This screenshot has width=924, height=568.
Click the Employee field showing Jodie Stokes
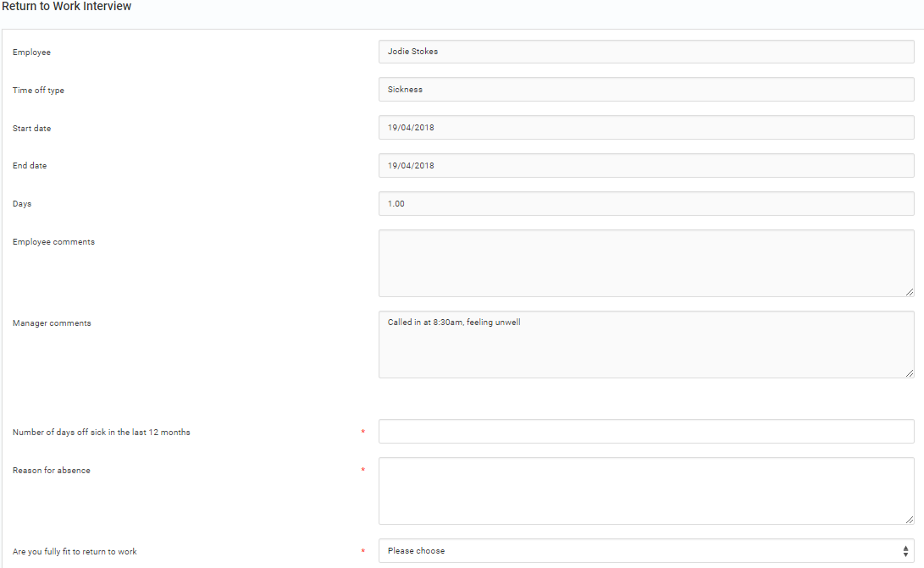point(645,52)
